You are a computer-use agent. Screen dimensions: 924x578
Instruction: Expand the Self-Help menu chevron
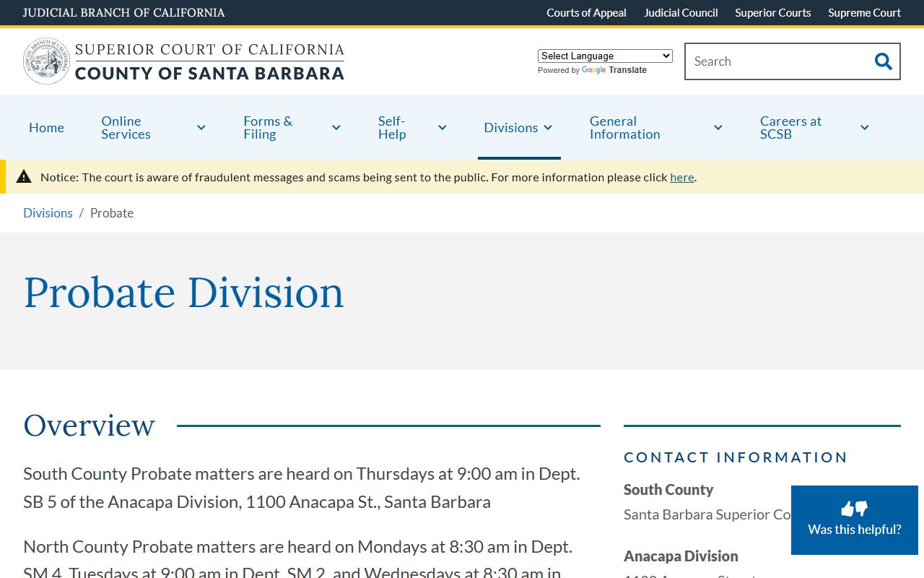click(443, 128)
